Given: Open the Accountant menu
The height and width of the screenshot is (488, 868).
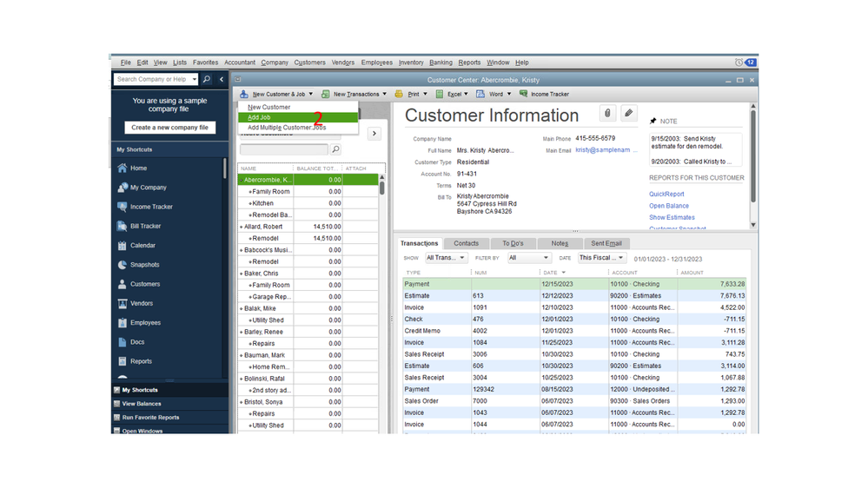Looking at the screenshot, I should [240, 63].
